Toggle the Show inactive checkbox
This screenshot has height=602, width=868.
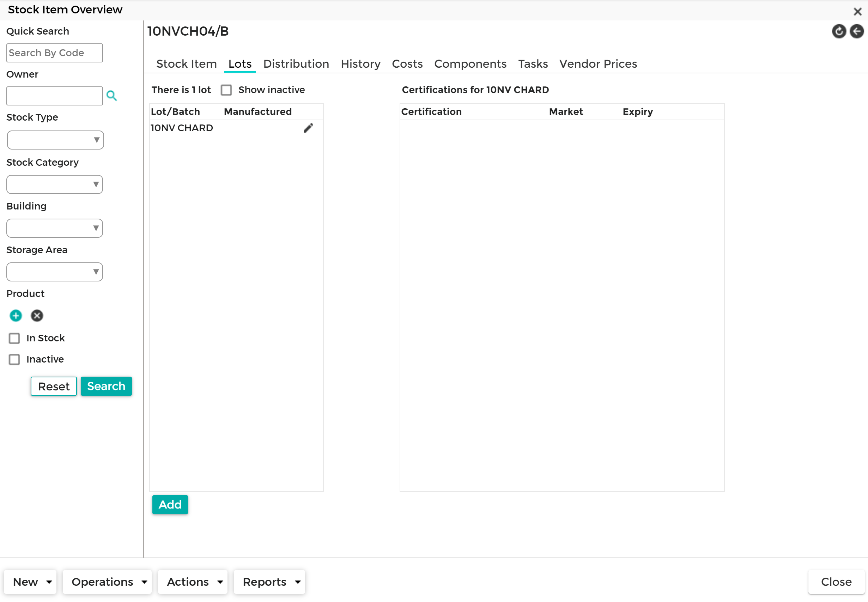[226, 90]
